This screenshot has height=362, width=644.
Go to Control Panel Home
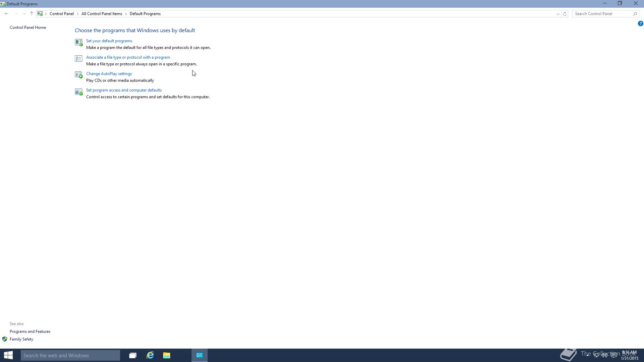point(28,27)
